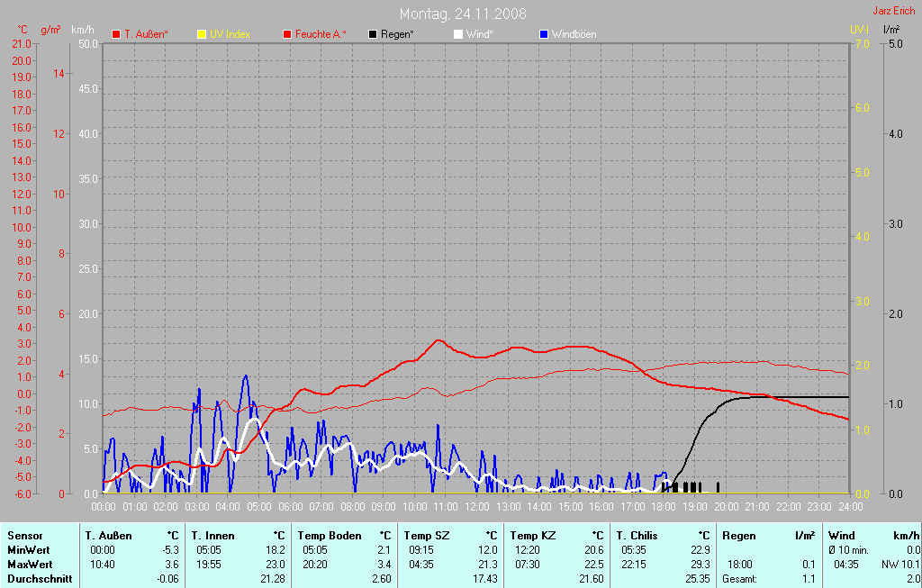Click the 'Regen' column header in table

click(738, 536)
